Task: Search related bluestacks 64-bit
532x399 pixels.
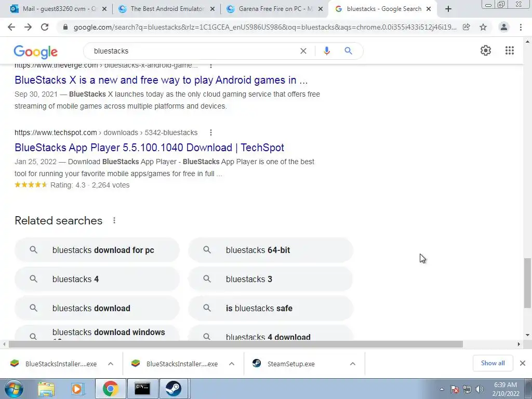Action: [x=270, y=250]
